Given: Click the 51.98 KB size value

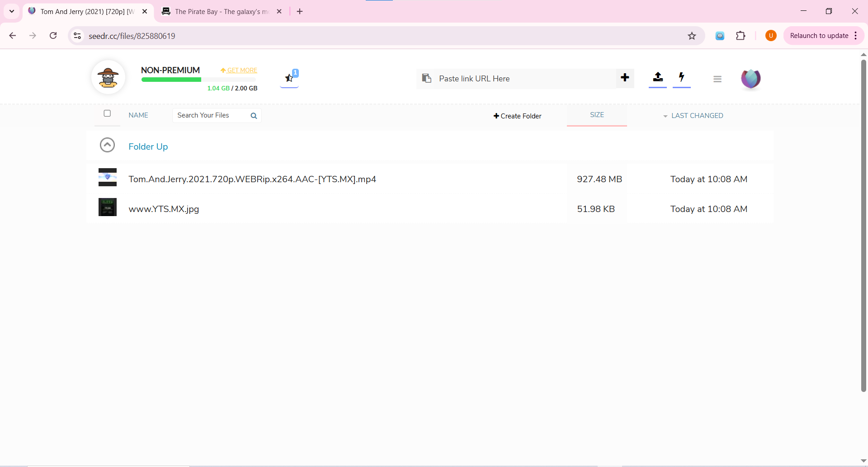Looking at the screenshot, I should point(596,209).
